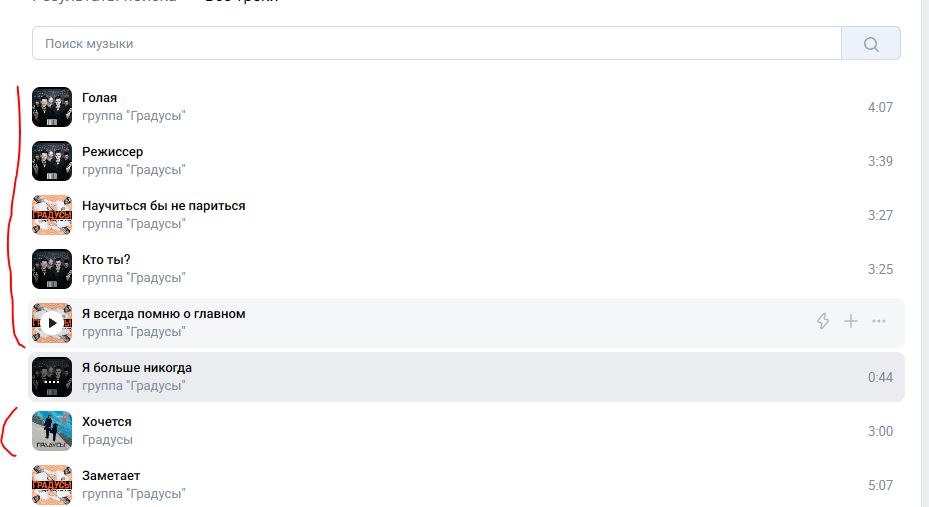Screen dimensions: 929x507
Task: Click the Я больше никогда cover thumbnail
Action: [x=52, y=377]
